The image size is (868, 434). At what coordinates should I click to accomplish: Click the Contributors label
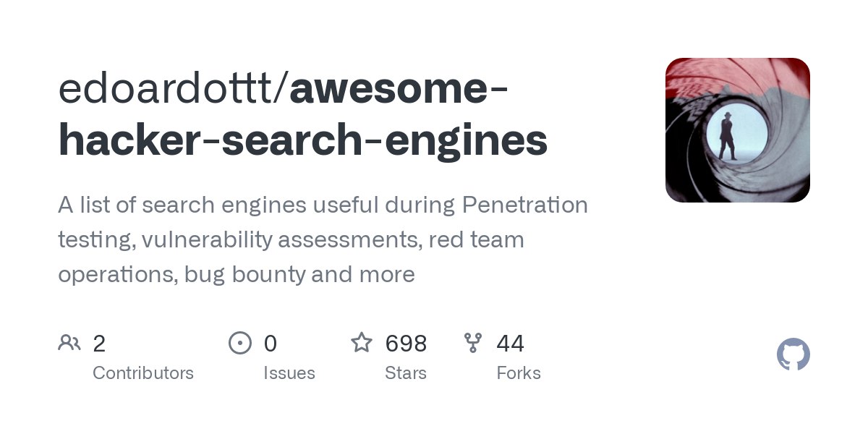click(143, 373)
